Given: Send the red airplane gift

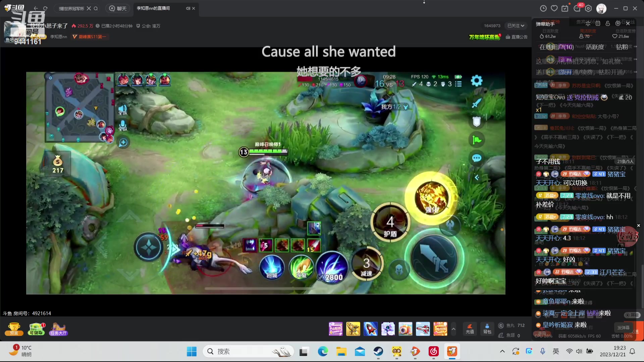Looking at the screenshot, I should pos(423,329).
